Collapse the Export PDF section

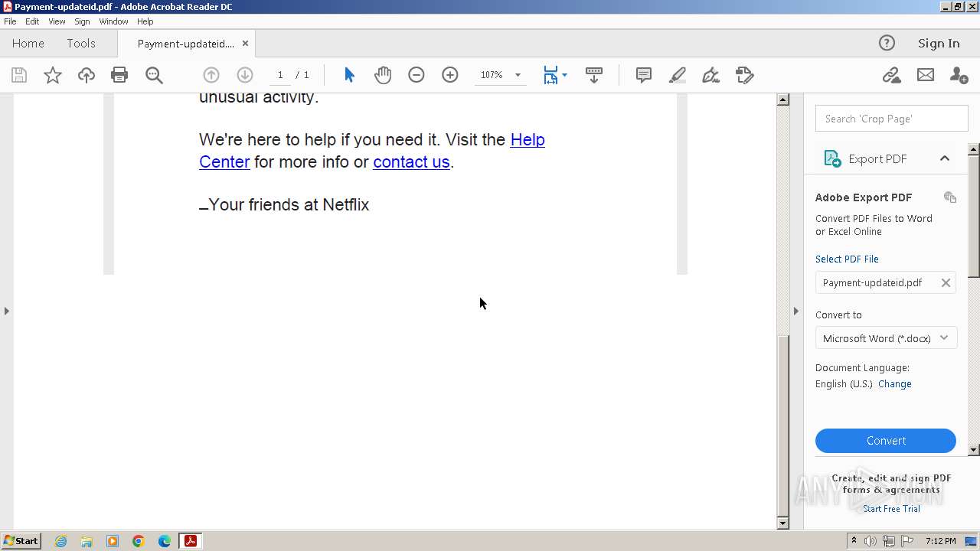(x=944, y=158)
